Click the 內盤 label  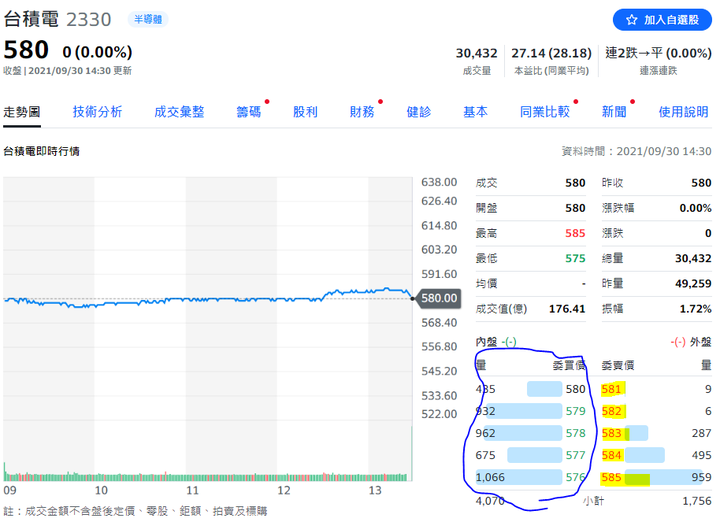click(486, 342)
